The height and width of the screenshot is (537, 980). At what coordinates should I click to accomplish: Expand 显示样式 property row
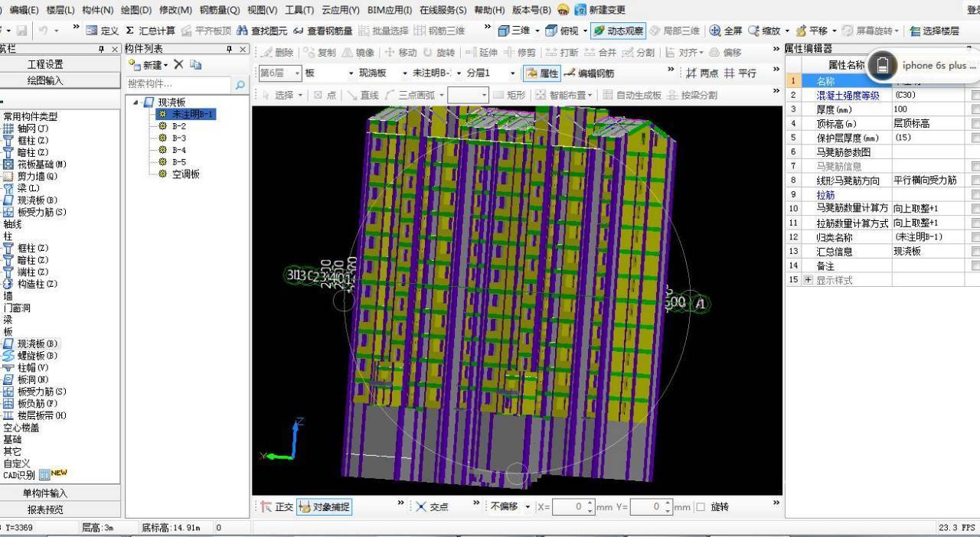point(808,280)
